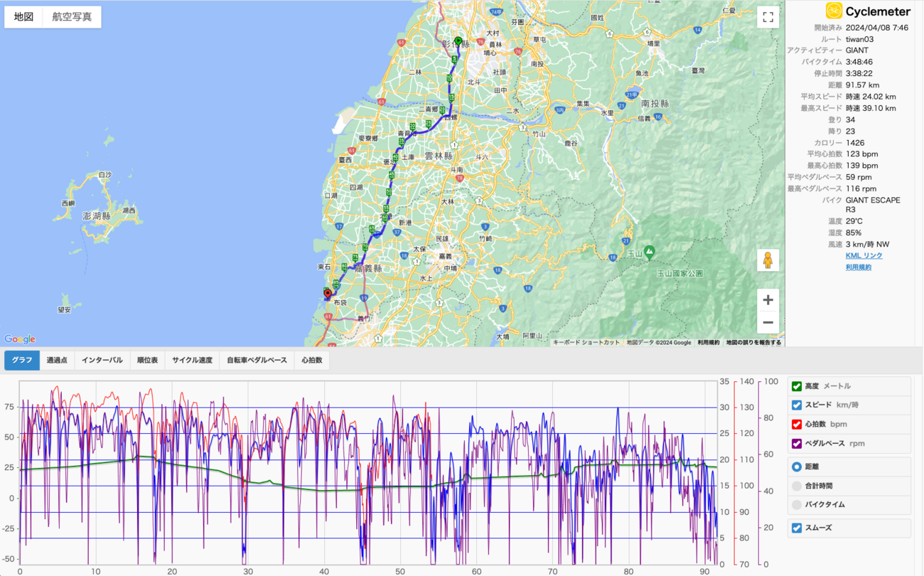Image resolution: width=924 pixels, height=576 pixels.
Task: Click the stopped time value 3:38:22
Action: click(859, 73)
